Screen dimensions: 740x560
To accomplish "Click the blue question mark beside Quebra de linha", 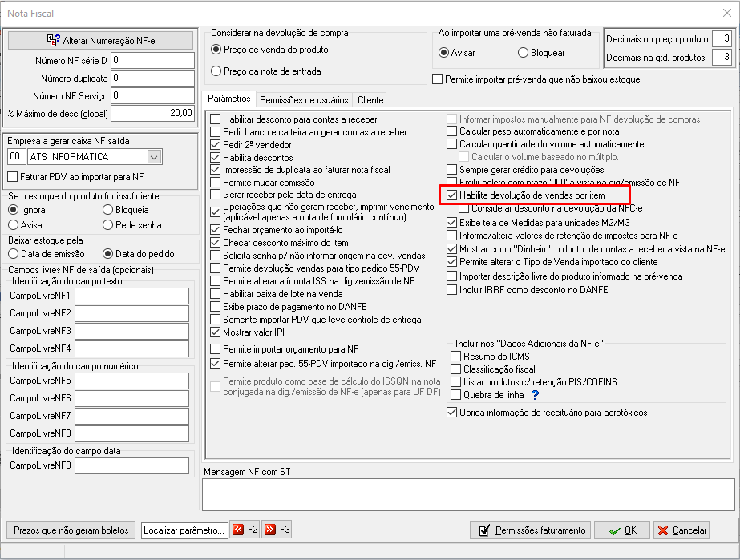I will point(535,395).
